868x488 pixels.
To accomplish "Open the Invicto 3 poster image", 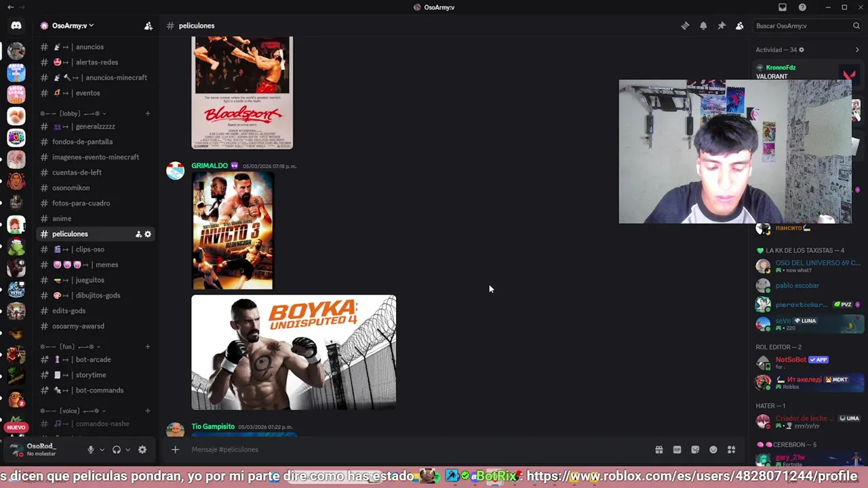I will click(x=233, y=231).
